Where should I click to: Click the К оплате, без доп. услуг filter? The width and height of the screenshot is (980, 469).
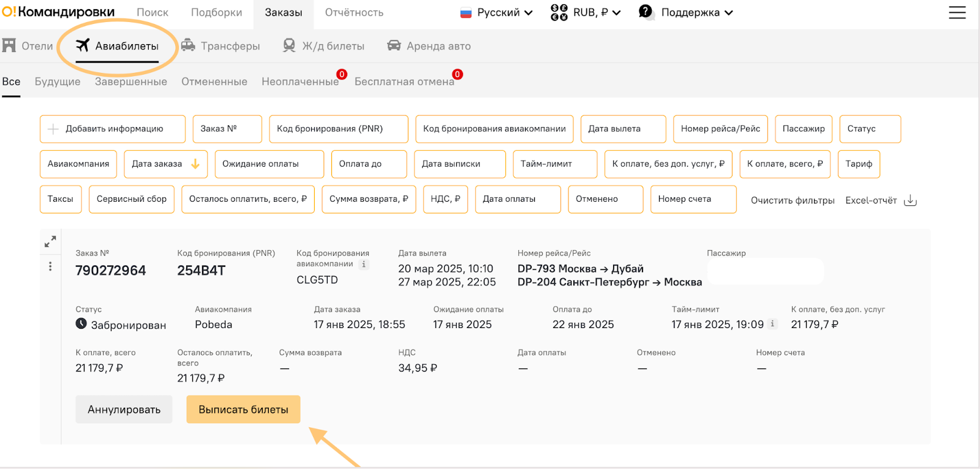point(668,164)
